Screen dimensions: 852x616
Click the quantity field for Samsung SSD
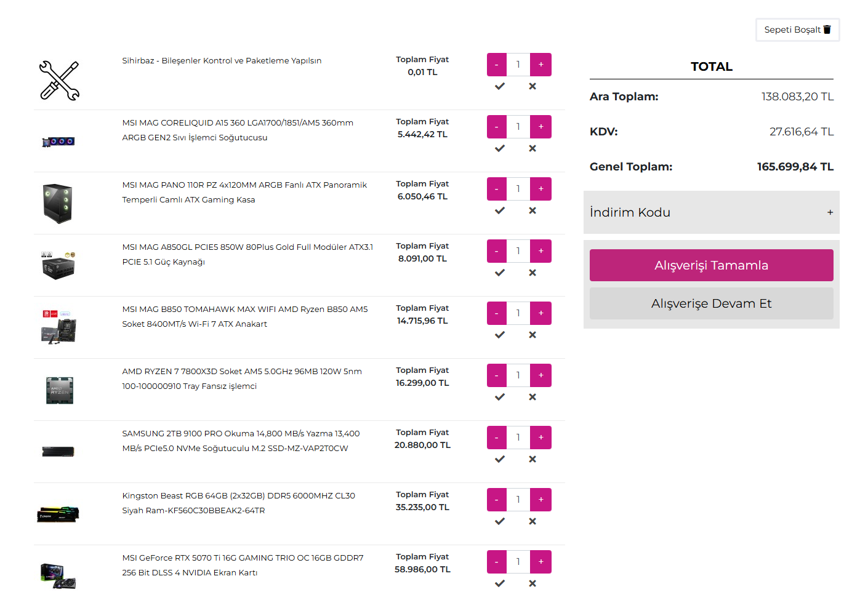(x=518, y=438)
